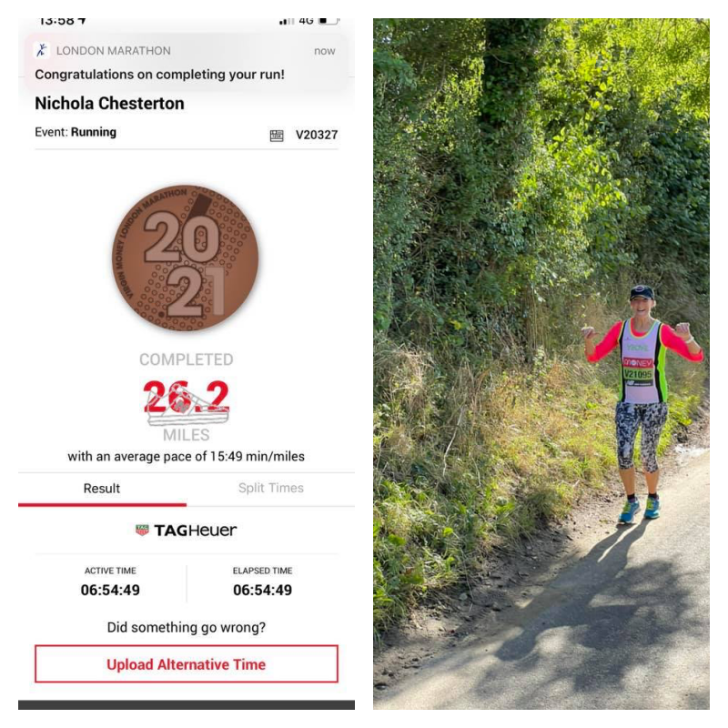Screen dimensions: 728x728
Task: Tap the London Marathon app notification icon
Action: coord(42,50)
